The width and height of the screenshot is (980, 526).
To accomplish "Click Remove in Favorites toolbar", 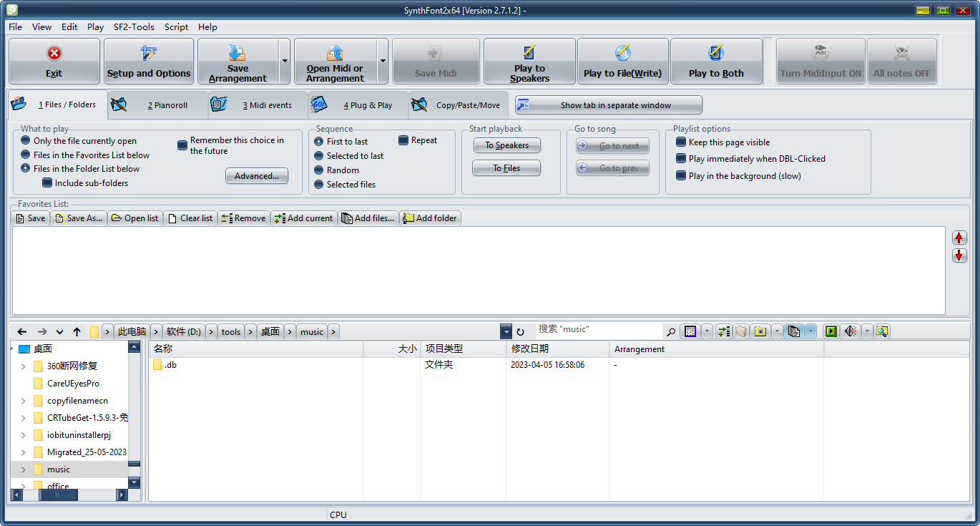I will click(x=244, y=218).
